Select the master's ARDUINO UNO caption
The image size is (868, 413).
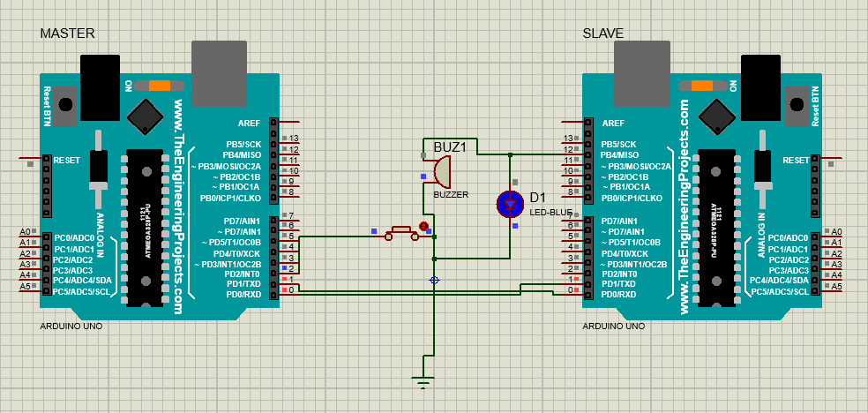pyautogui.click(x=71, y=327)
